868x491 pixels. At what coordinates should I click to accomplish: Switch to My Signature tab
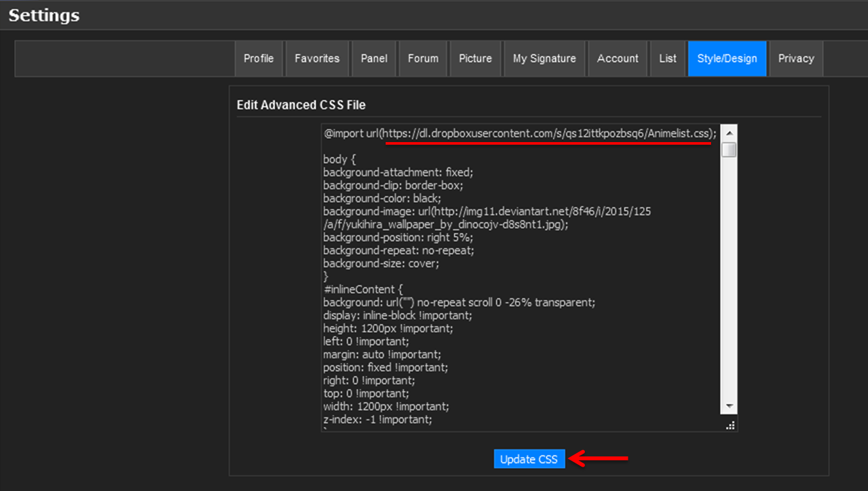tap(544, 58)
